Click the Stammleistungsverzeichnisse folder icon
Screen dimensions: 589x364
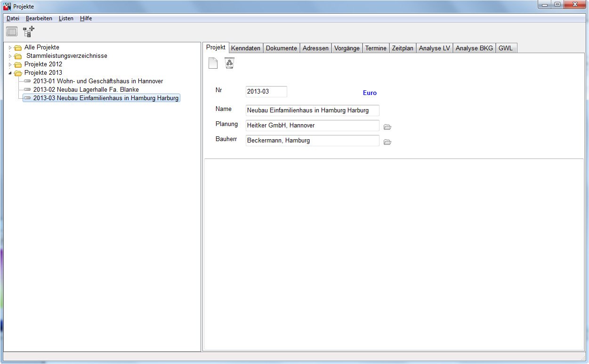coord(18,56)
